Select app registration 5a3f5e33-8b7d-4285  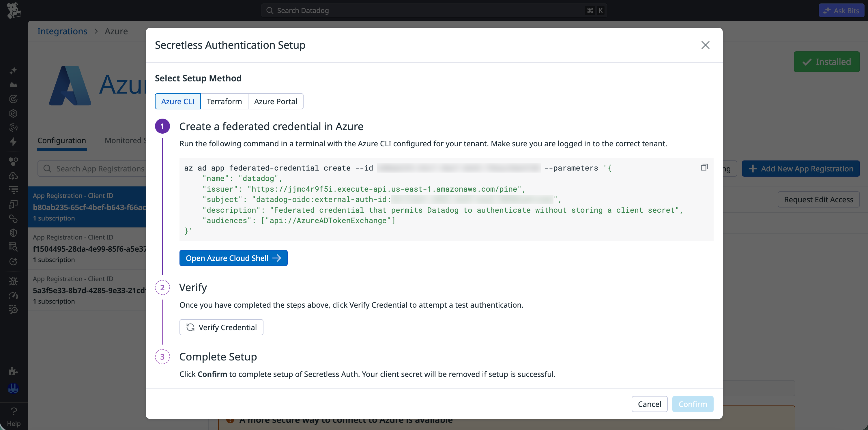pos(87,290)
